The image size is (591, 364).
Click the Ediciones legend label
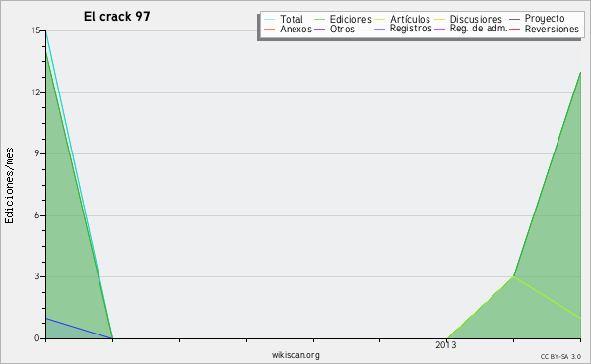point(351,19)
